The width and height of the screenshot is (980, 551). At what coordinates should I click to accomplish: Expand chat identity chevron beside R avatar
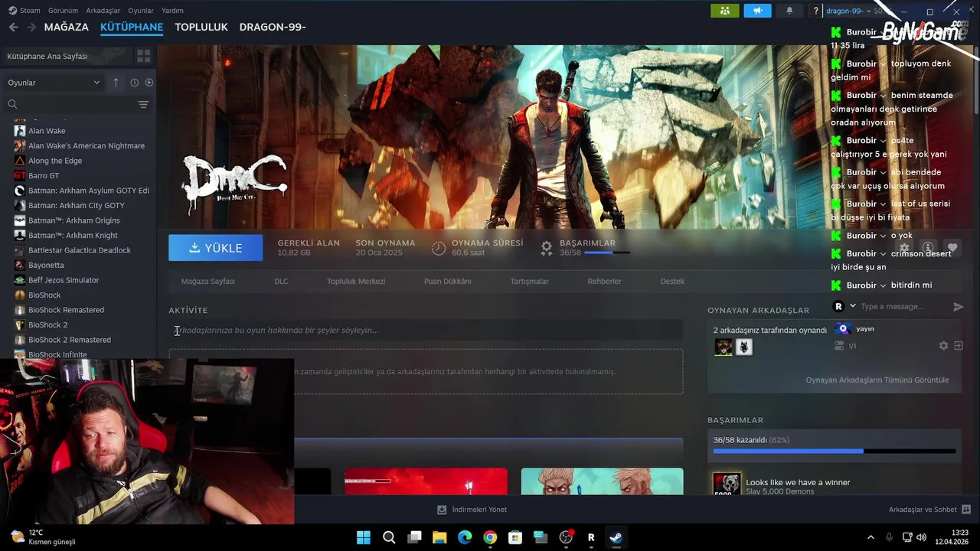click(x=853, y=306)
